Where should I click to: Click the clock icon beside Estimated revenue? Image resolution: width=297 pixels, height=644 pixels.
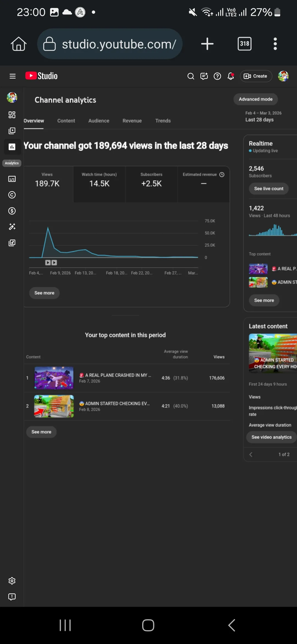click(222, 174)
